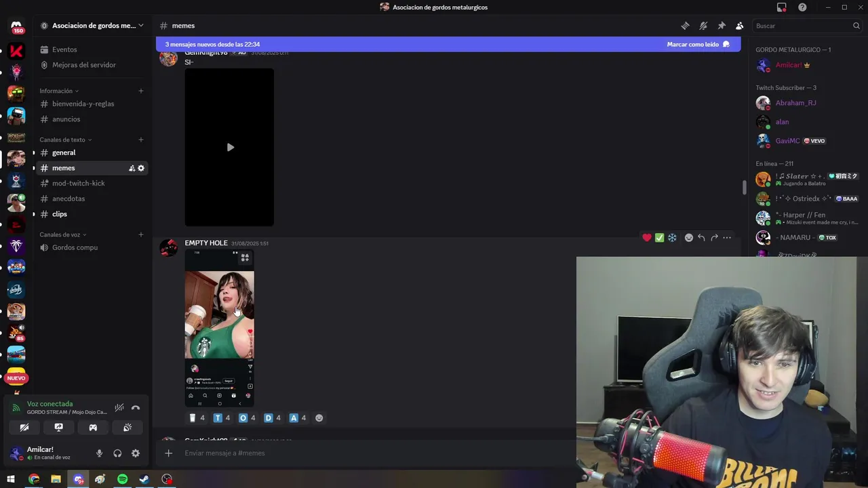Open Discord direct messages home icon
The image size is (868, 488).
click(16, 26)
